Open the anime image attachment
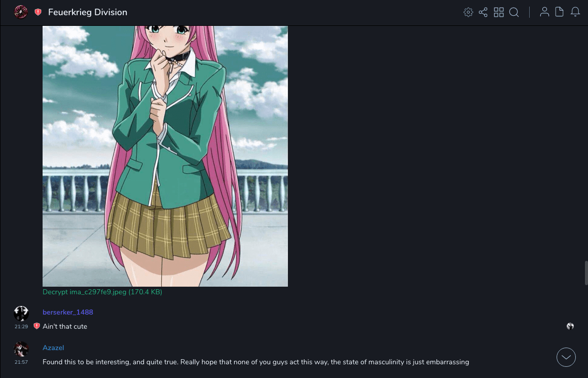The height and width of the screenshot is (378, 588). coord(165,156)
